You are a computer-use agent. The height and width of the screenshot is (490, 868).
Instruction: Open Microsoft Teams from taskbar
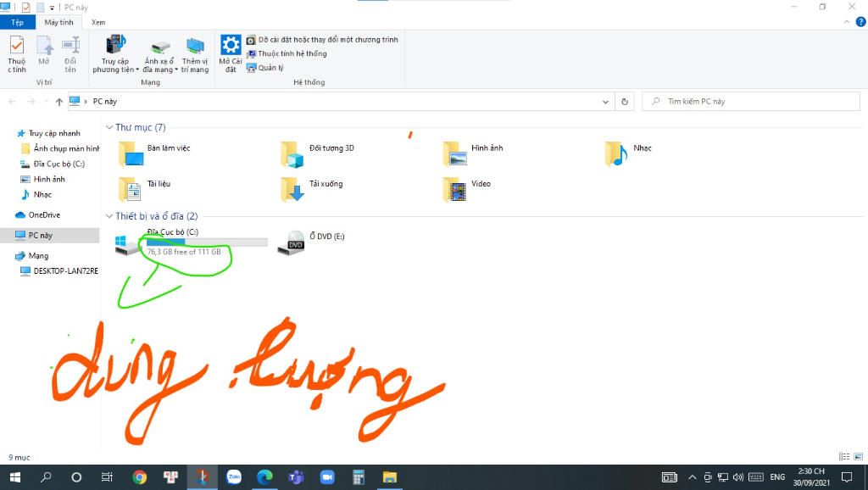[x=296, y=476]
